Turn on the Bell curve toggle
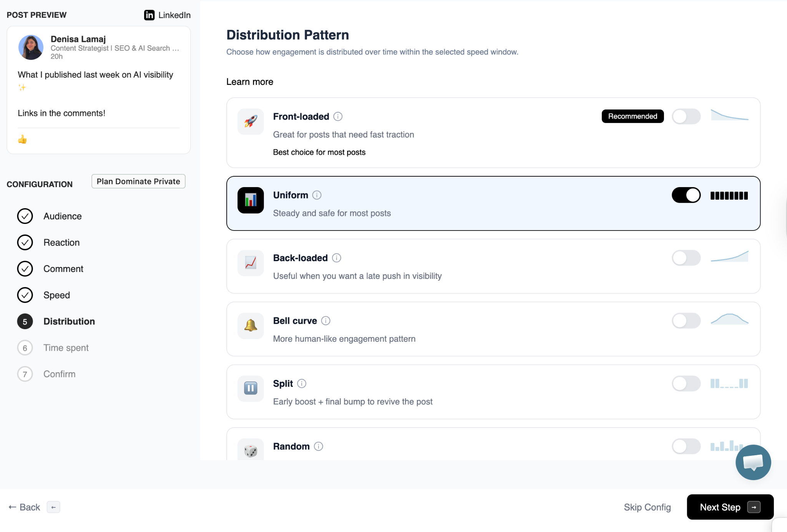The width and height of the screenshot is (787, 532). pos(687,320)
